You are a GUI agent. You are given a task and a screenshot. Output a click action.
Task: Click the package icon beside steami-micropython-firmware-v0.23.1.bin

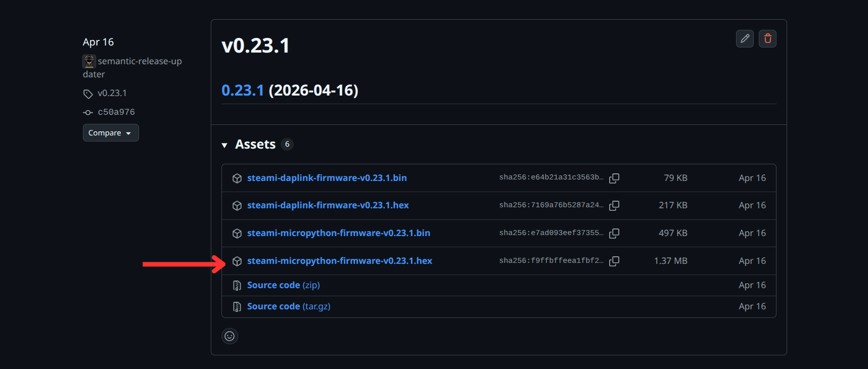237,233
